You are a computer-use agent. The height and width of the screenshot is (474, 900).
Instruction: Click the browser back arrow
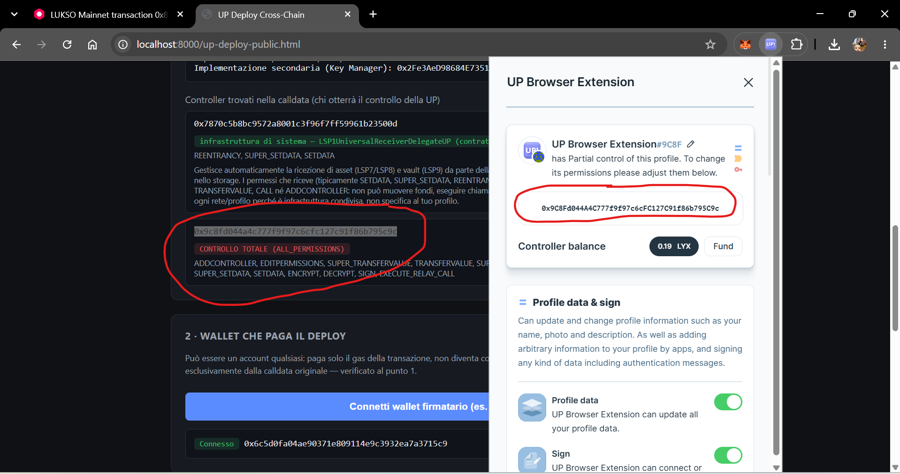click(16, 44)
